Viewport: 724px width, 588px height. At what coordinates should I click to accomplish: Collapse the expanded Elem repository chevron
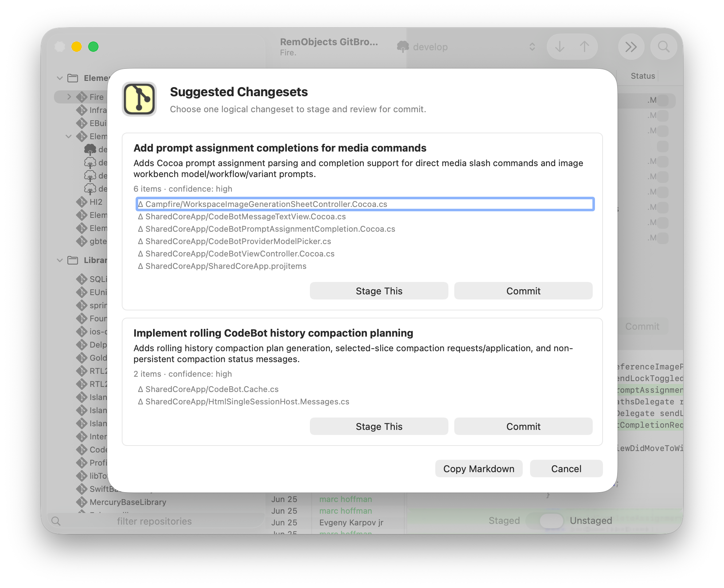(x=69, y=136)
